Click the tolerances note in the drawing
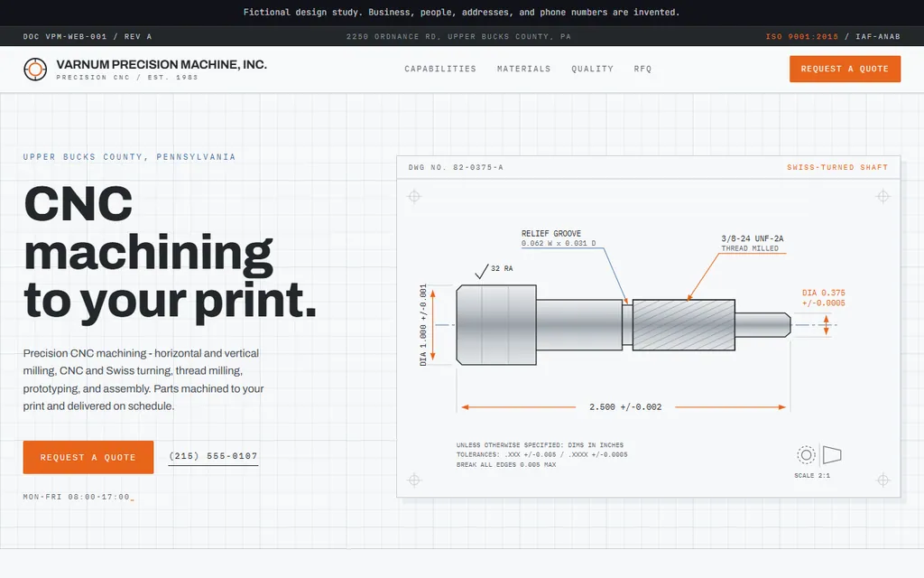 541,455
